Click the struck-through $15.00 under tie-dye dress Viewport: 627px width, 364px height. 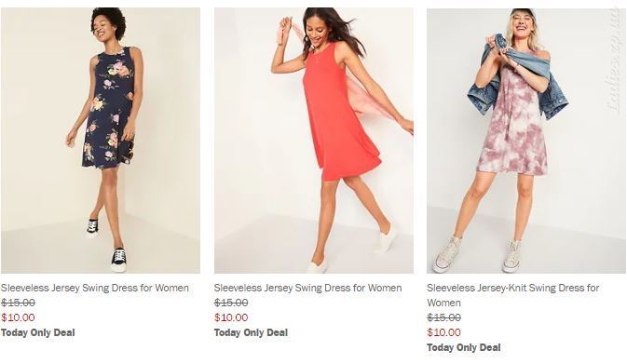click(443, 317)
